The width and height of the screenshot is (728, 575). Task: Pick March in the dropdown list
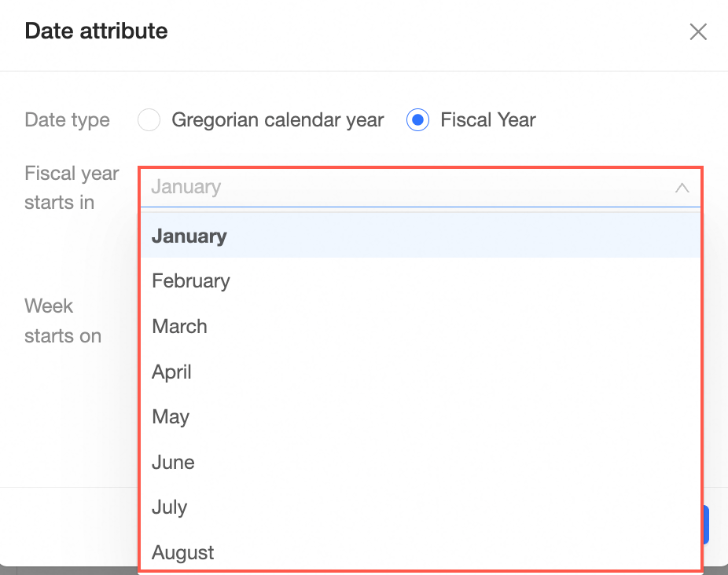[x=180, y=327]
